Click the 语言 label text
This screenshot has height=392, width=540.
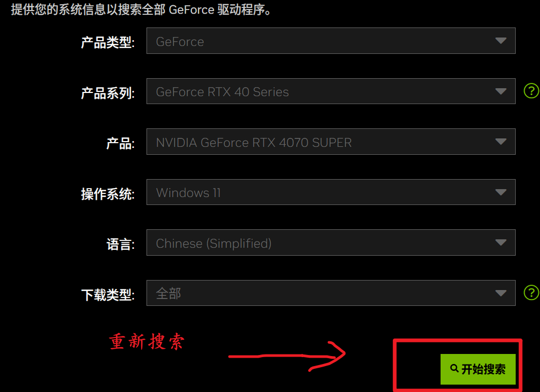121,245
